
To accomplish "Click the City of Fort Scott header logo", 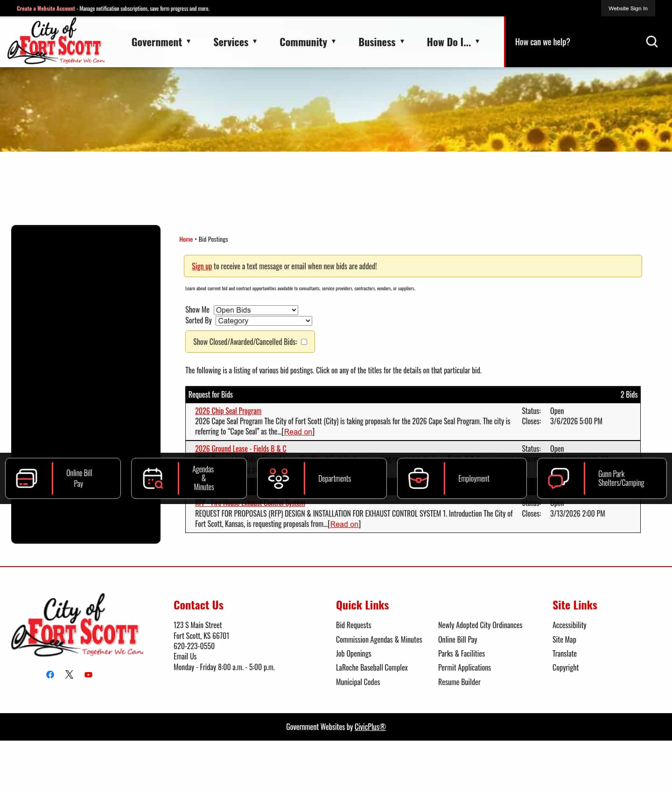I will (56, 41).
